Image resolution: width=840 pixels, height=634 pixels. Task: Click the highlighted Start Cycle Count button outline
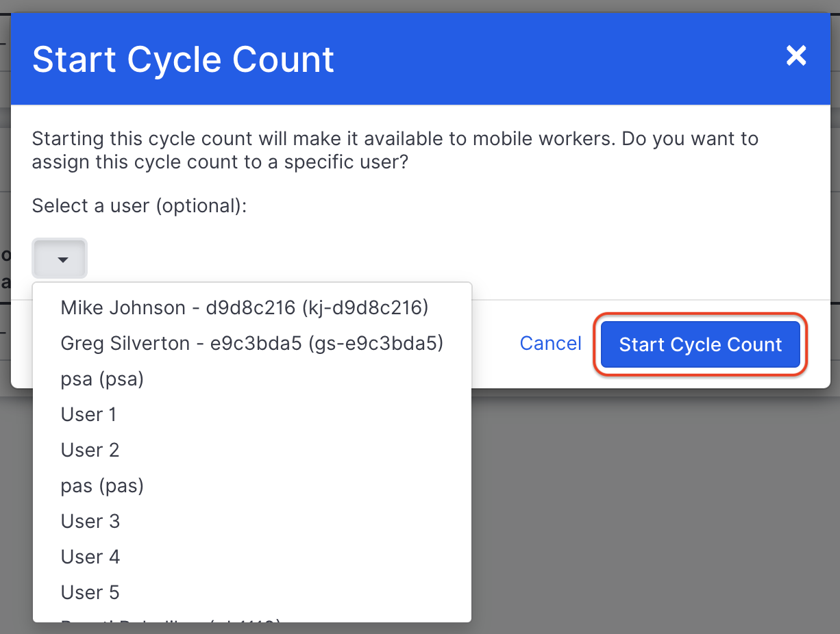point(700,344)
